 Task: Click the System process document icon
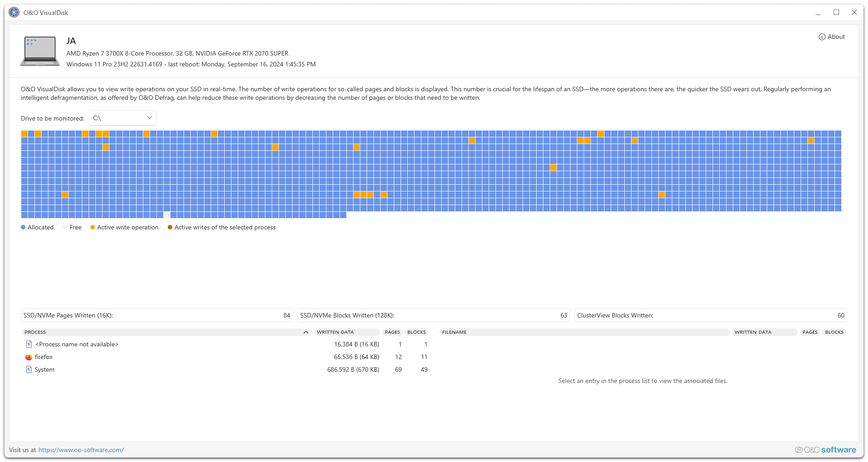click(29, 369)
